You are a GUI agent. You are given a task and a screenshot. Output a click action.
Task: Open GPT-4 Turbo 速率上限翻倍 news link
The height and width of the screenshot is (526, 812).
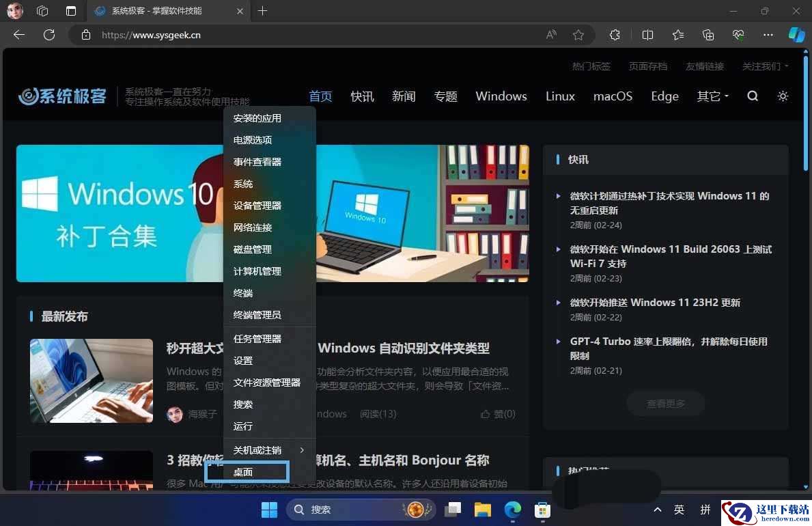pos(669,348)
